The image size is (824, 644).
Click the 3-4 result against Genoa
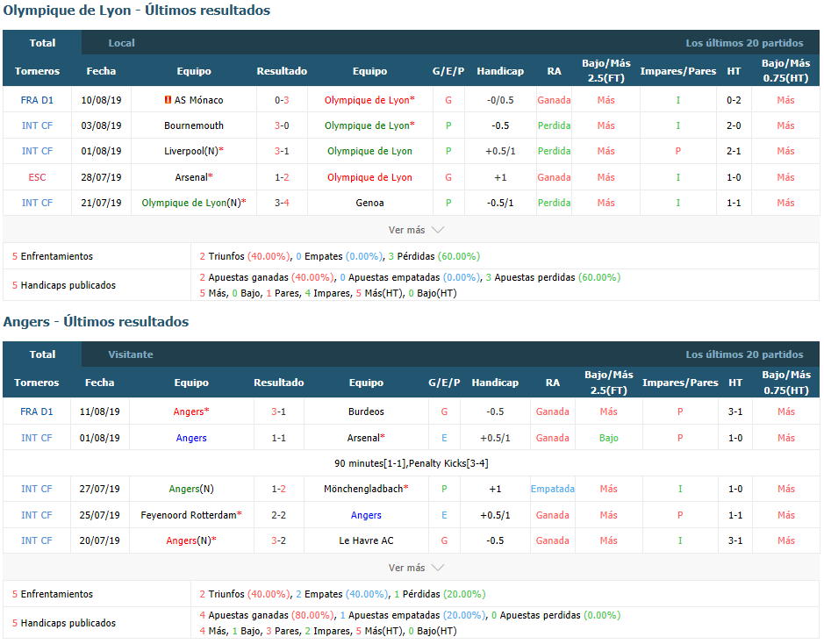(282, 203)
